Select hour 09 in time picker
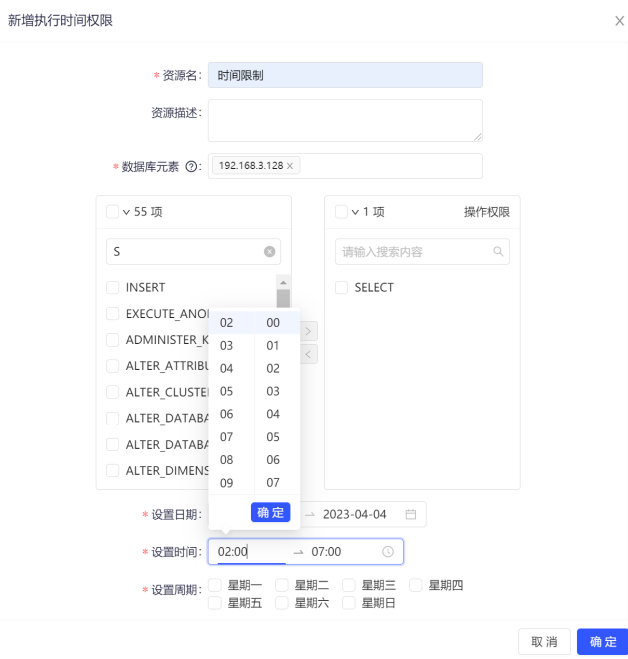Viewport: 628px width, 659px height. (231, 482)
